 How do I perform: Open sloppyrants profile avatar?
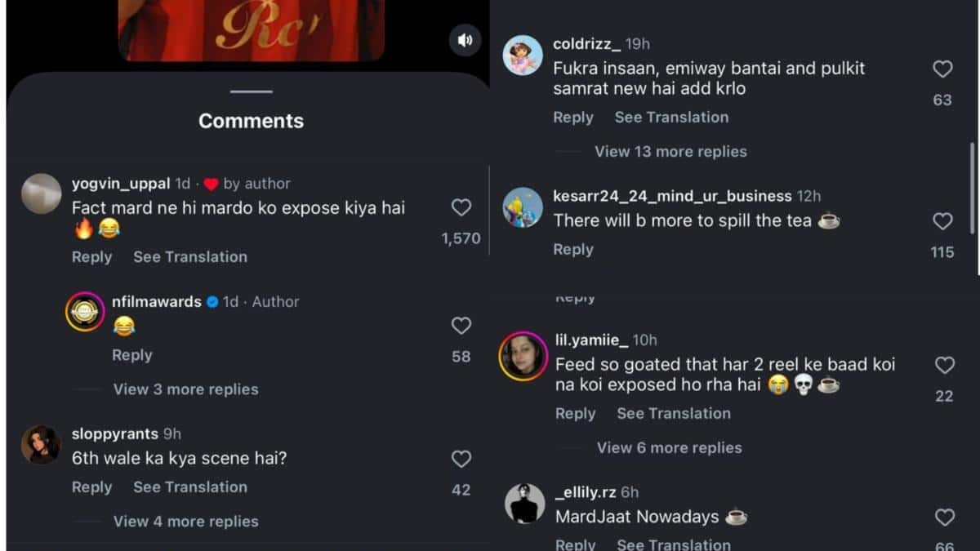pos(41,445)
